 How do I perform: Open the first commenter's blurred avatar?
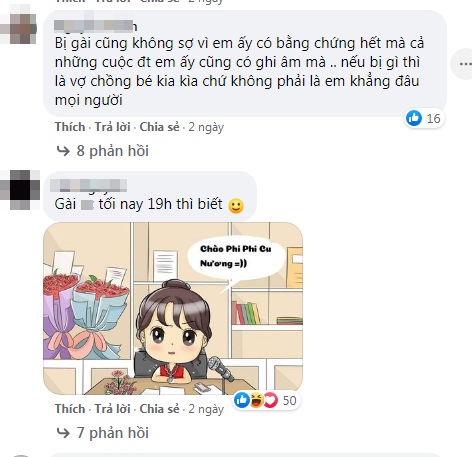18,24
